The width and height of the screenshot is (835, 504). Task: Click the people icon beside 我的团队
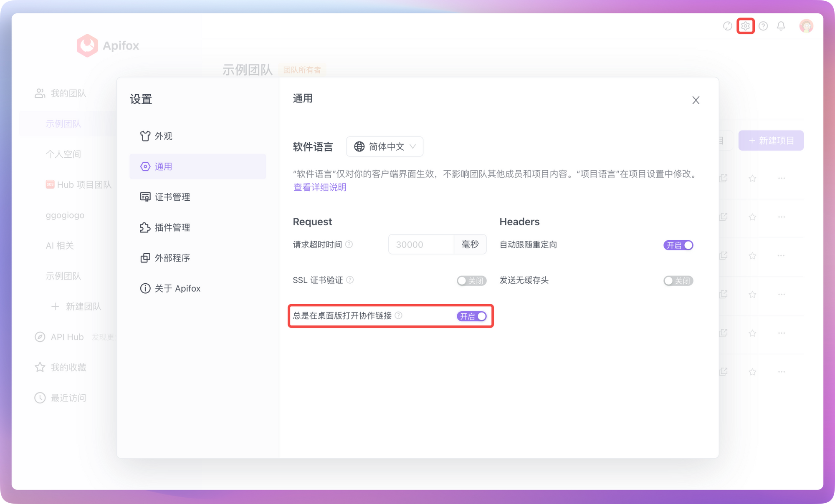point(40,93)
